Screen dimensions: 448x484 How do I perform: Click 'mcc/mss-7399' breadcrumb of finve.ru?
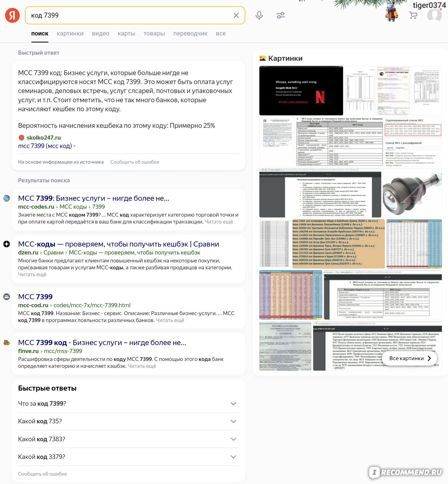coord(63,351)
